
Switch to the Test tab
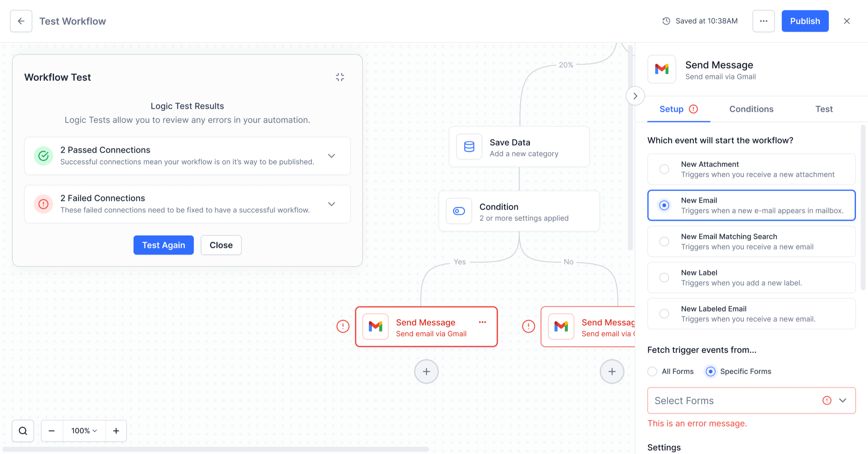pos(824,109)
